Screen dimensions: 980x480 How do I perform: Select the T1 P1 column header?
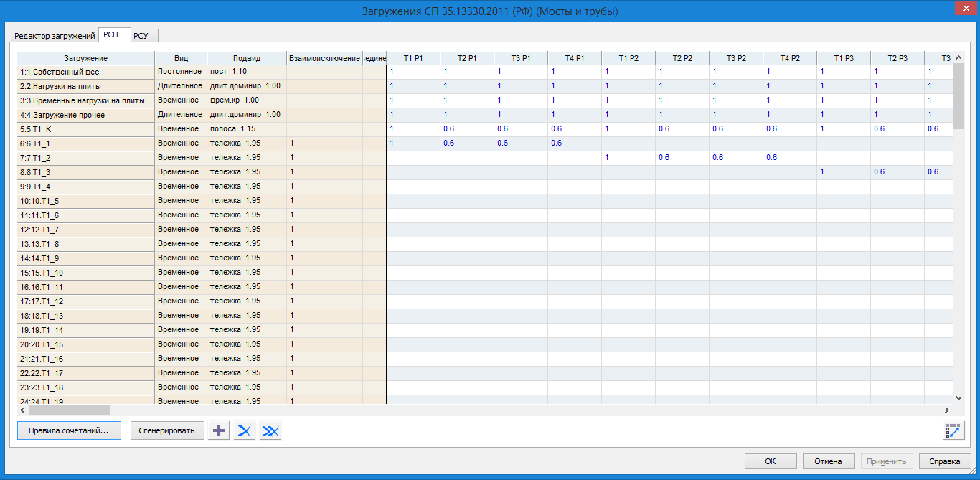coord(413,58)
